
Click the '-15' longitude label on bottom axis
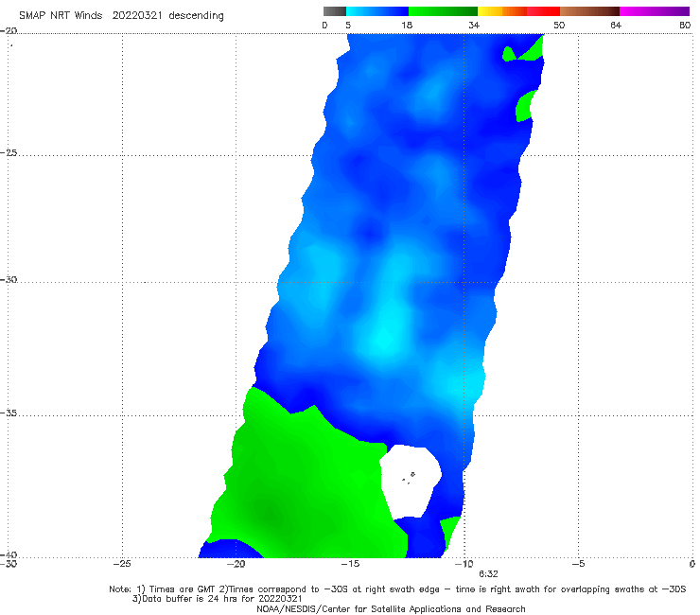click(x=350, y=564)
